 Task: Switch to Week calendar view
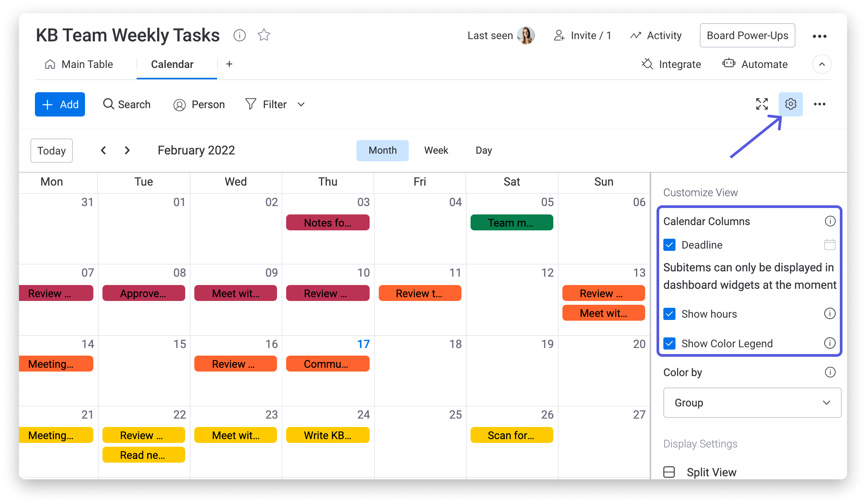pos(436,150)
